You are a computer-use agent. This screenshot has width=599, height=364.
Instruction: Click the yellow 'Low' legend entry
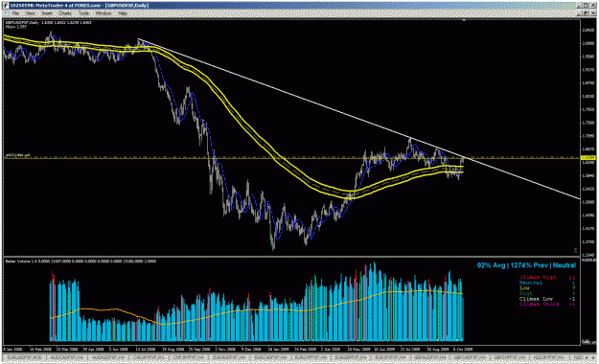click(524, 288)
